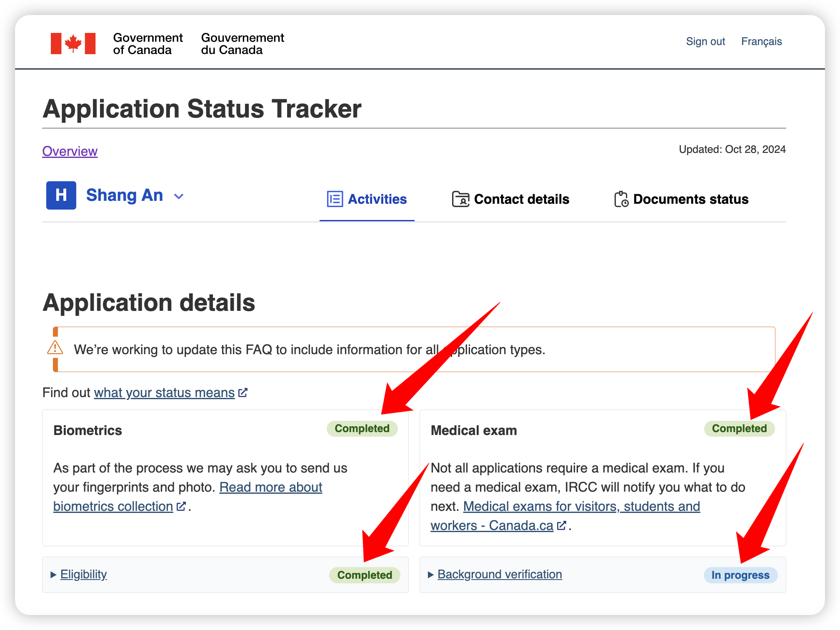This screenshot has height=630, width=840.
Task: Expand the Background verification disclosure triangle
Action: pyautogui.click(x=431, y=575)
